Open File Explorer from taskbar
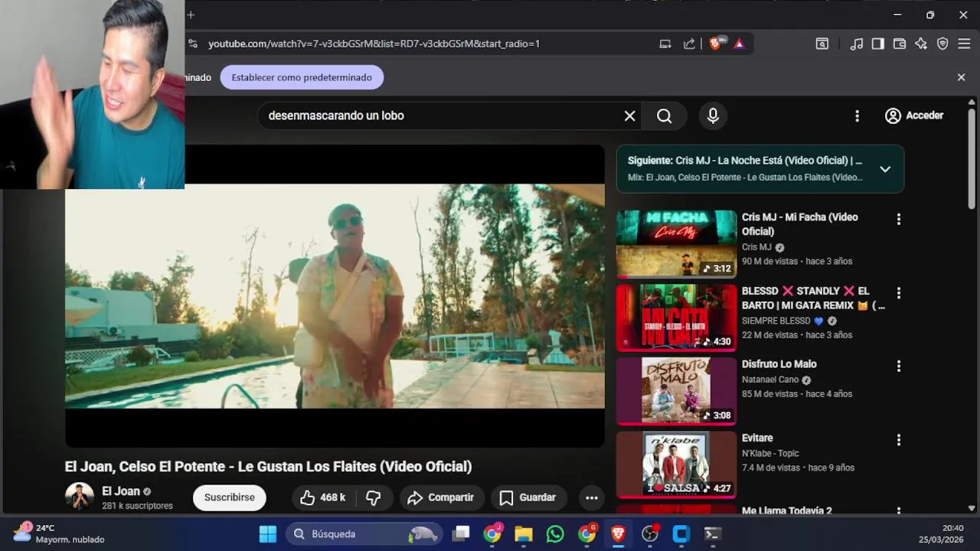 pos(524,534)
